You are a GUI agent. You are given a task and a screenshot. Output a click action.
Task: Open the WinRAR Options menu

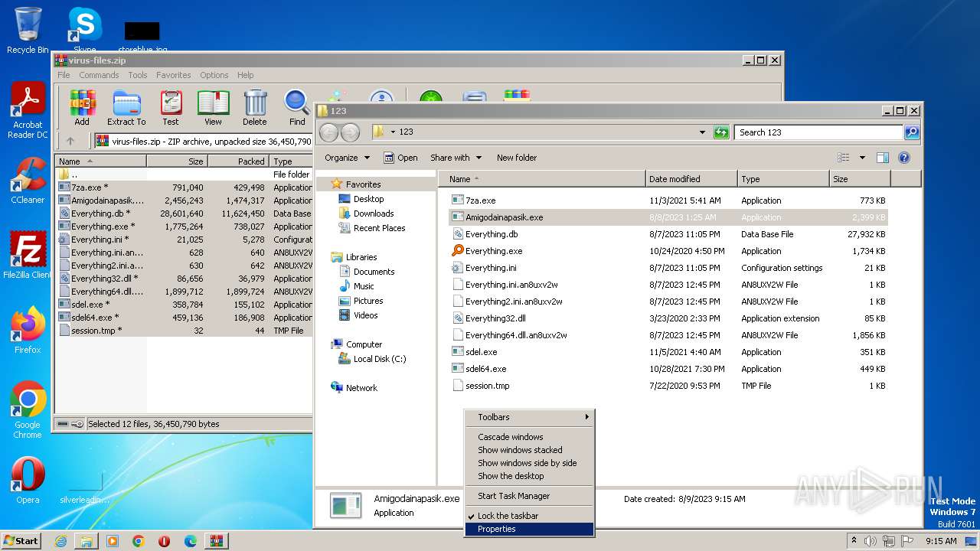214,75
